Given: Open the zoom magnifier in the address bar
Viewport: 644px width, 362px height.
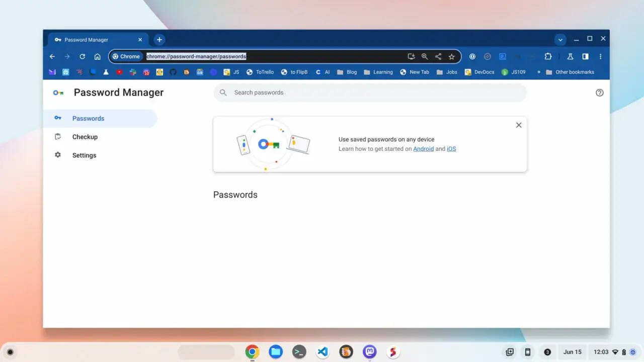Looking at the screenshot, I should [x=425, y=57].
